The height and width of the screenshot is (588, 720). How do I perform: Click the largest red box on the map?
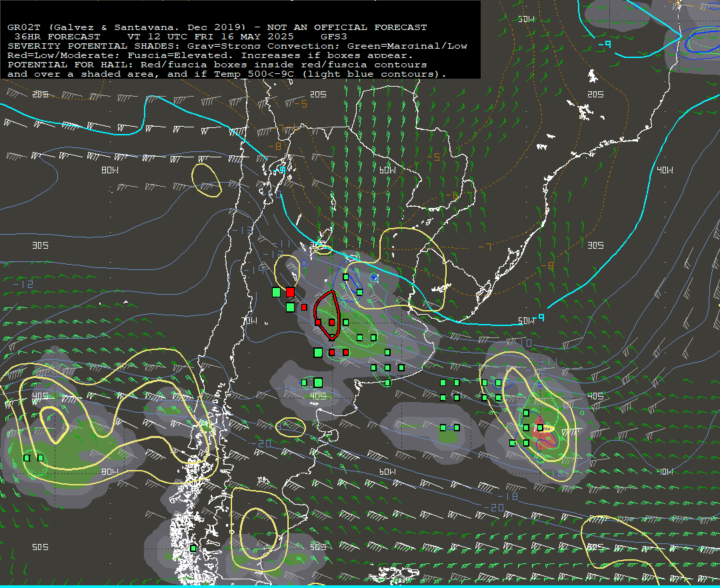[290, 292]
